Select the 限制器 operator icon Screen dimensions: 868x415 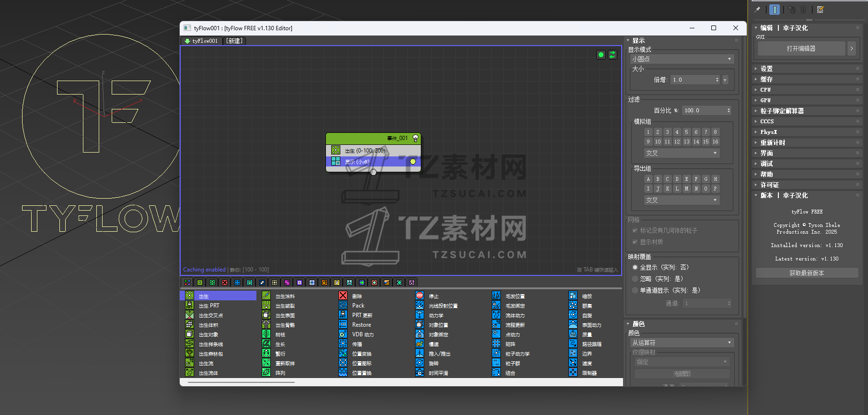[573, 372]
